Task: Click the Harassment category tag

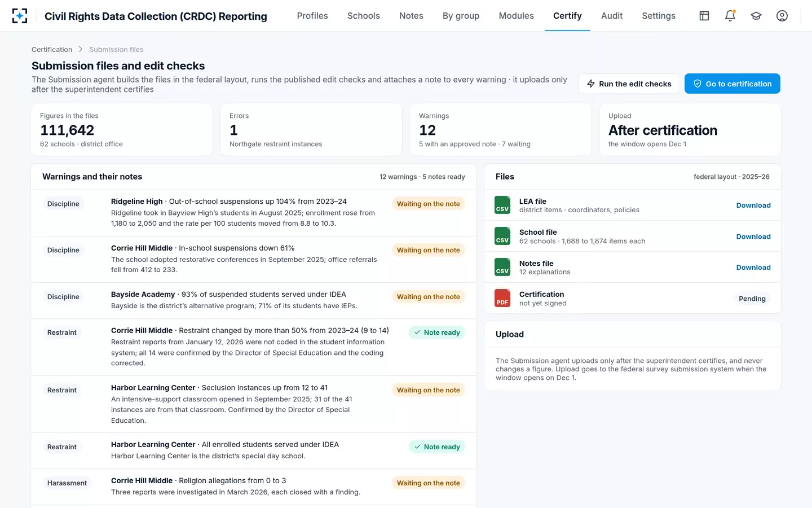Action: [x=67, y=483]
